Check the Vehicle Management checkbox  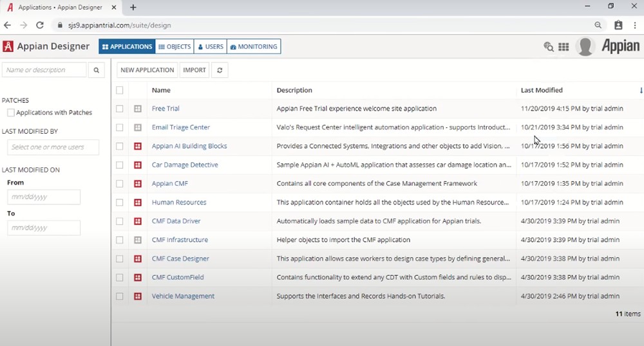(120, 296)
